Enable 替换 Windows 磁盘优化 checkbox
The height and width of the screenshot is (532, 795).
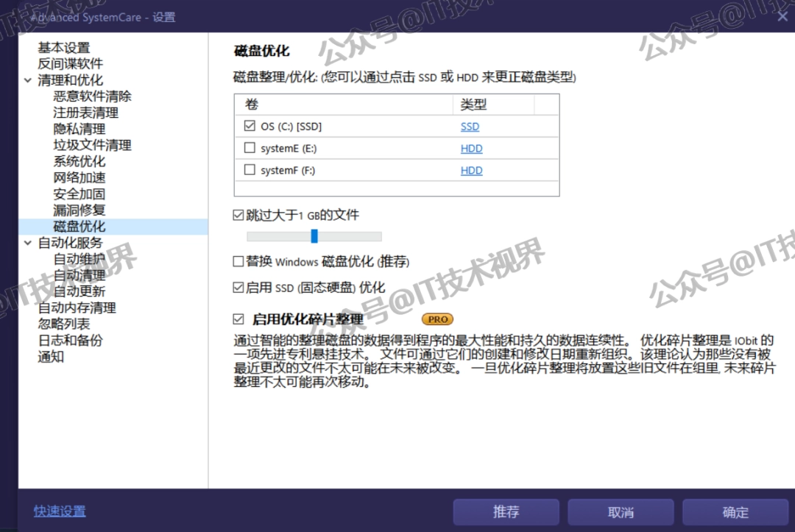tap(239, 261)
